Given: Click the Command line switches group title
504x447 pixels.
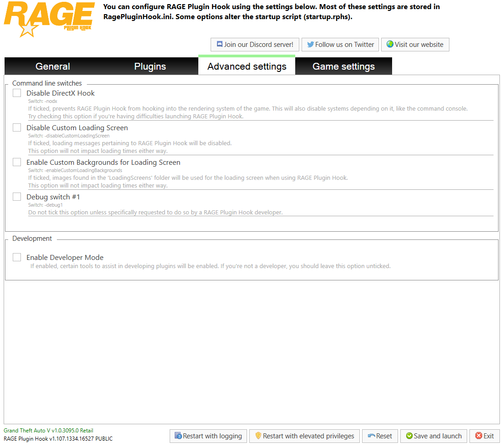Looking at the screenshot, I should pos(47,83).
